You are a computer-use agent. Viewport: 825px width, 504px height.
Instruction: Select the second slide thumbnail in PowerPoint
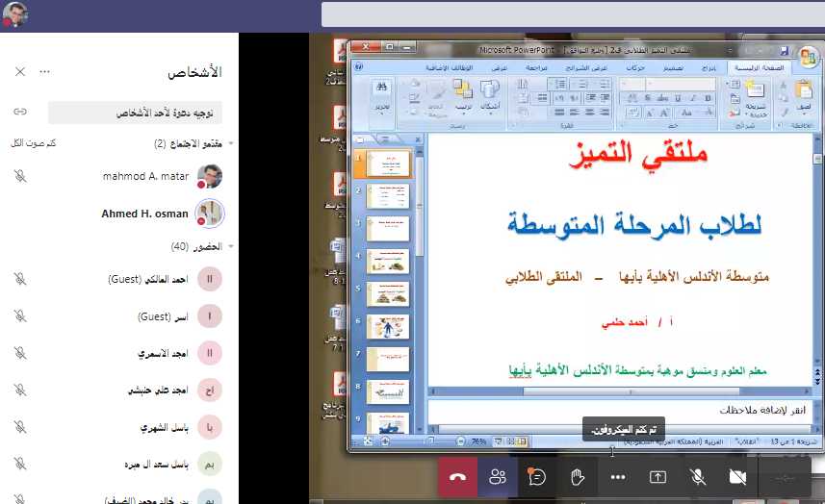pos(387,196)
